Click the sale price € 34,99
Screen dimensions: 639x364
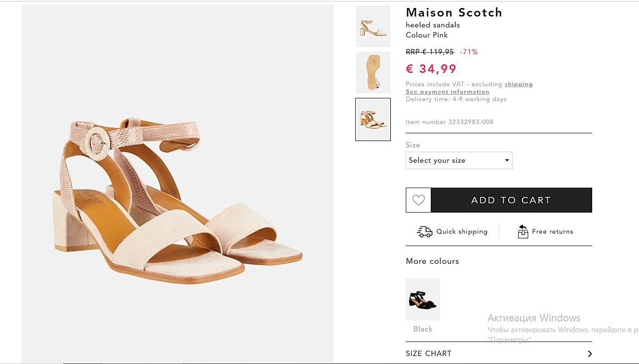(x=431, y=69)
